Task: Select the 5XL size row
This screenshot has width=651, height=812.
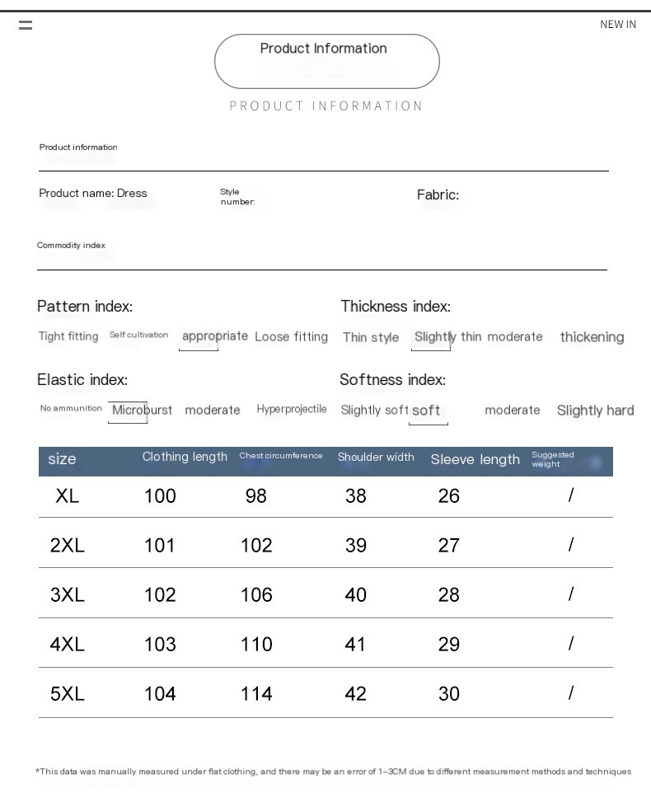Action: (x=325, y=693)
